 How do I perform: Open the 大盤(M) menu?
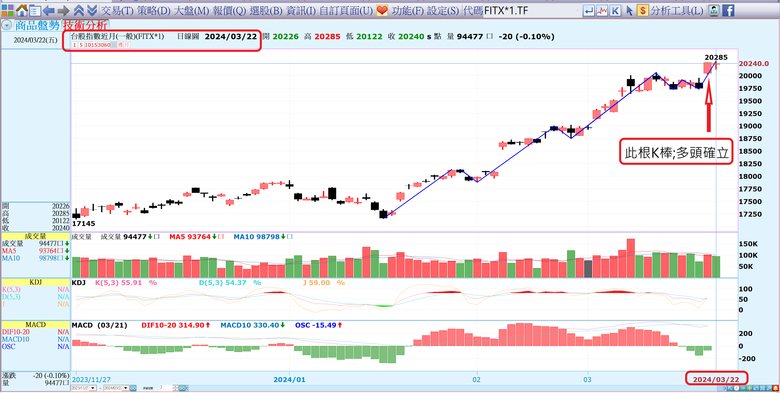click(x=192, y=10)
